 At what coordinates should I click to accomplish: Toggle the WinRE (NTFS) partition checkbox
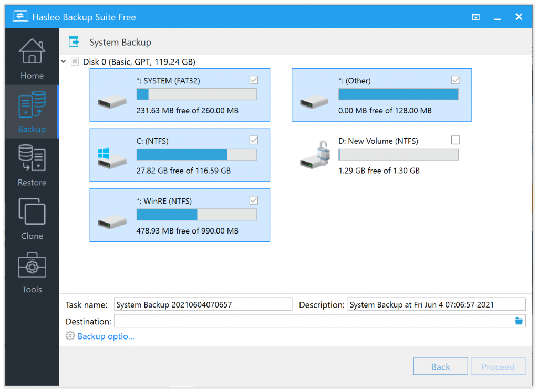[254, 200]
